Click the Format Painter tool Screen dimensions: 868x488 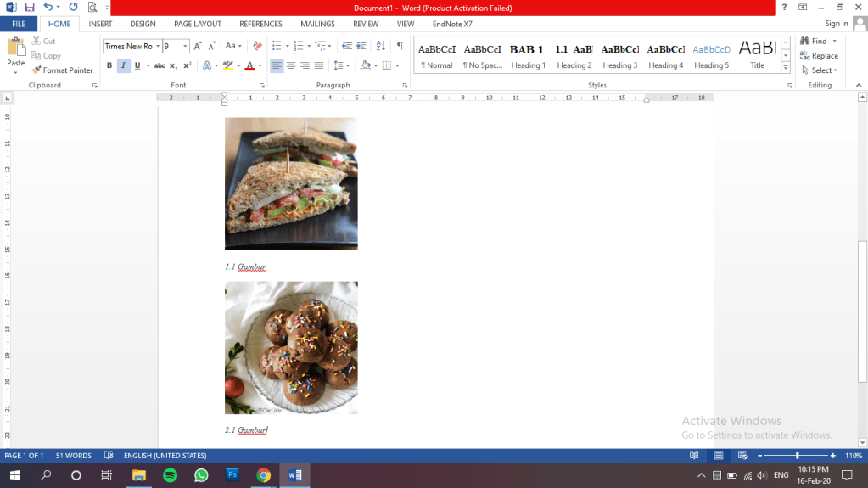pyautogui.click(x=63, y=70)
